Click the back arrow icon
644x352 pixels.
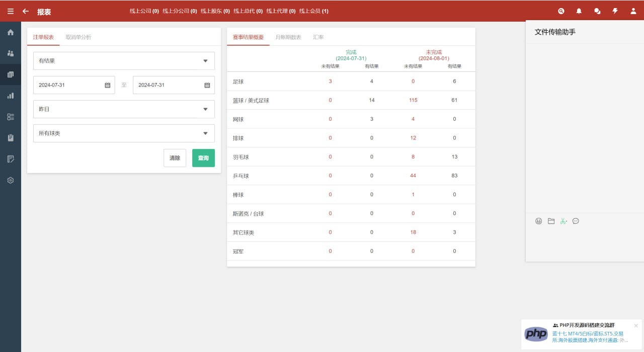point(26,11)
